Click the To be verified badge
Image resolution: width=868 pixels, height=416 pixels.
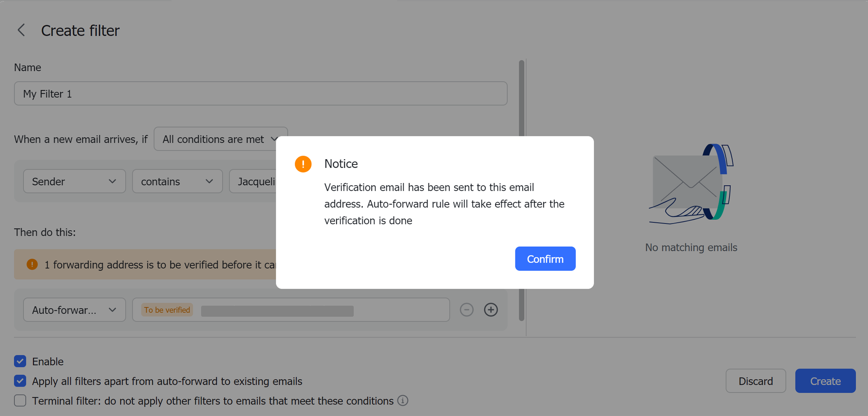[x=167, y=310]
